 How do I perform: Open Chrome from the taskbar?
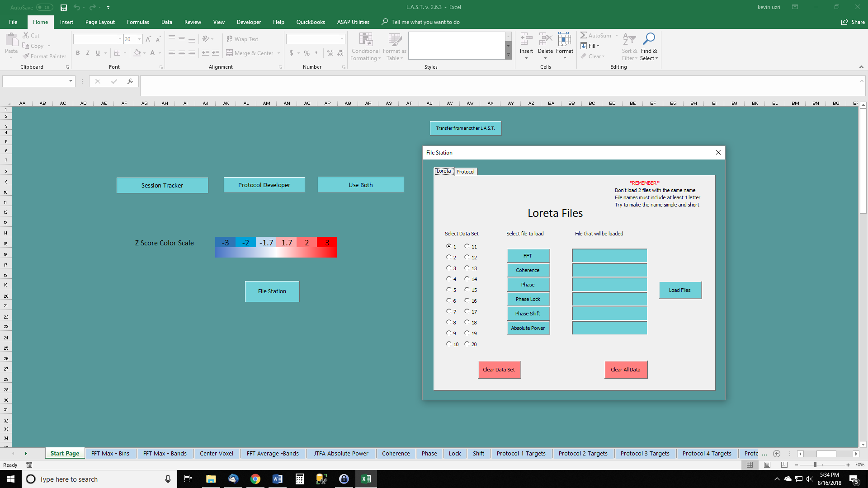point(255,479)
